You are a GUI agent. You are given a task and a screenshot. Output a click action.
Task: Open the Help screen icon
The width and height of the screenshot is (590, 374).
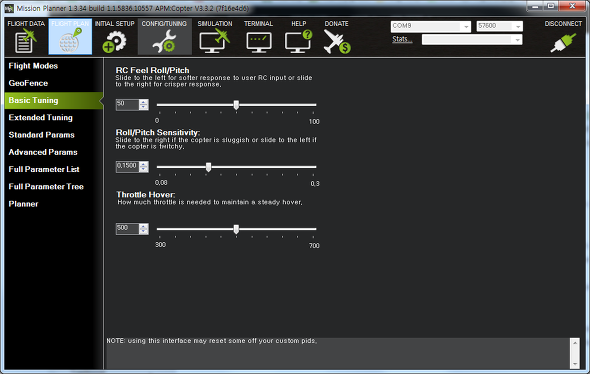click(298, 41)
